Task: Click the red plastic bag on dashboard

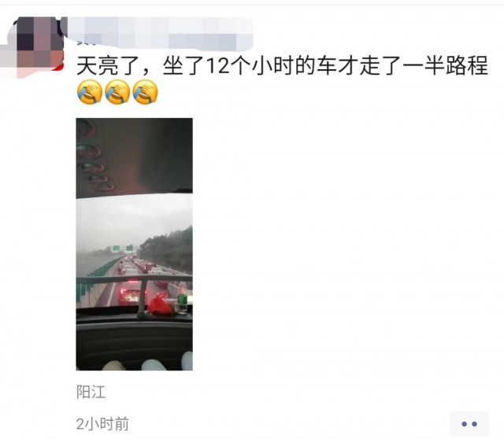Action: [159, 304]
